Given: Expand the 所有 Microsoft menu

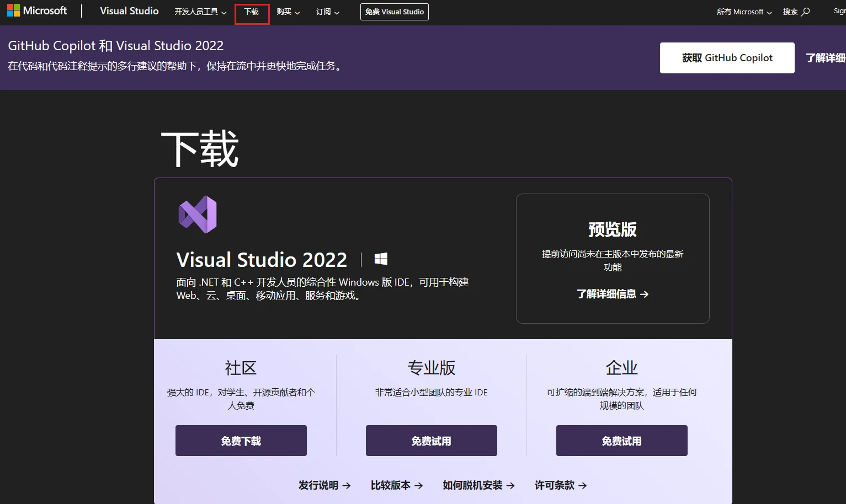Looking at the screenshot, I should tap(744, 12).
